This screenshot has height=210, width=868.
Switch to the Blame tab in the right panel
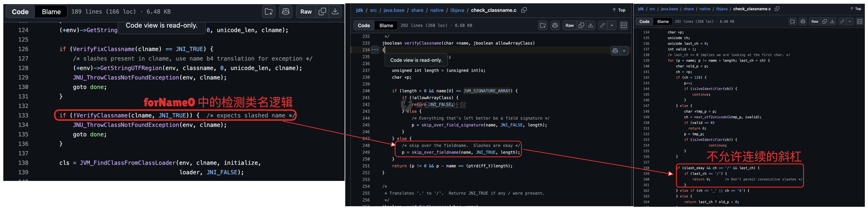tap(663, 21)
